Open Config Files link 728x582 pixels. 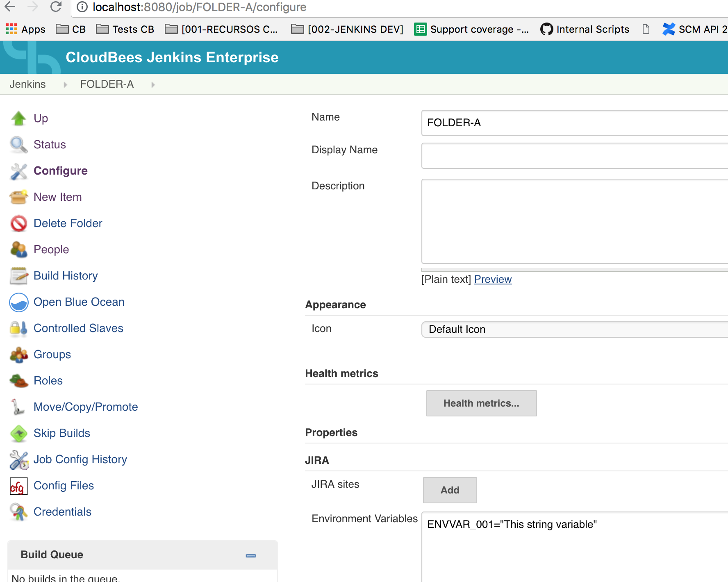[64, 486]
